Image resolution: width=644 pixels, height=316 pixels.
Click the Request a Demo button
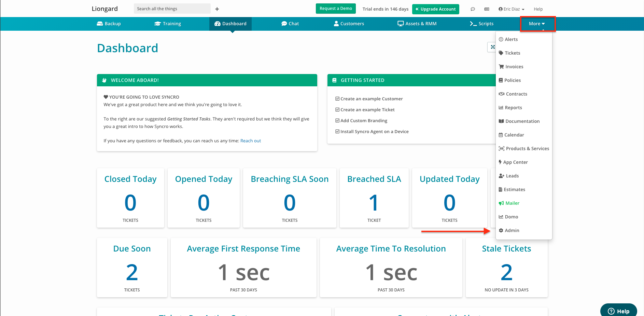point(336,9)
